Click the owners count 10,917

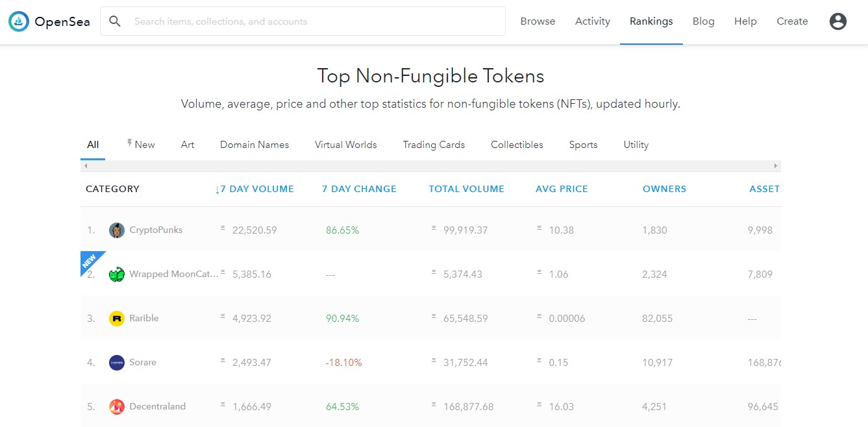[x=658, y=363]
